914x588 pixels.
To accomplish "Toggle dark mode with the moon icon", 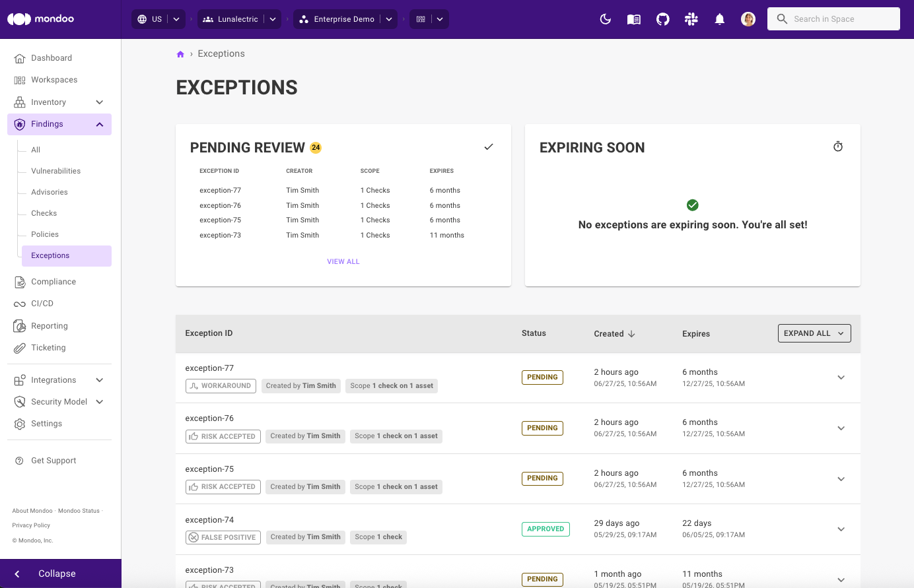I will pos(606,19).
